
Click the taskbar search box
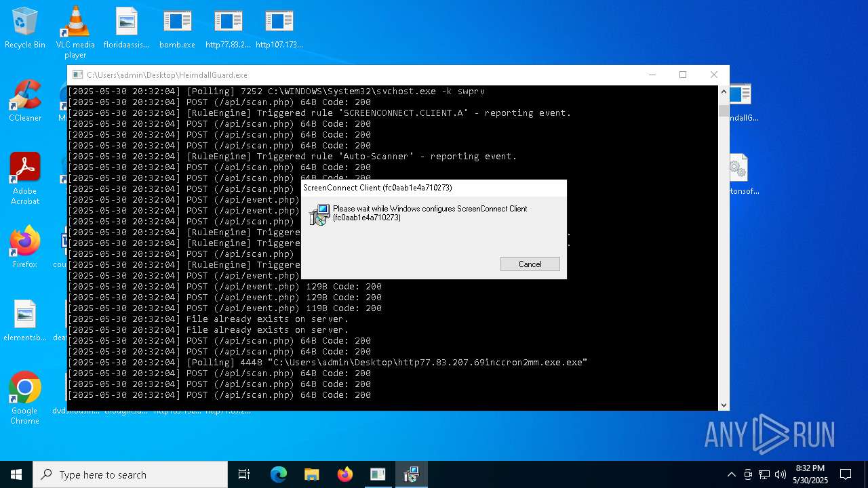130,474
